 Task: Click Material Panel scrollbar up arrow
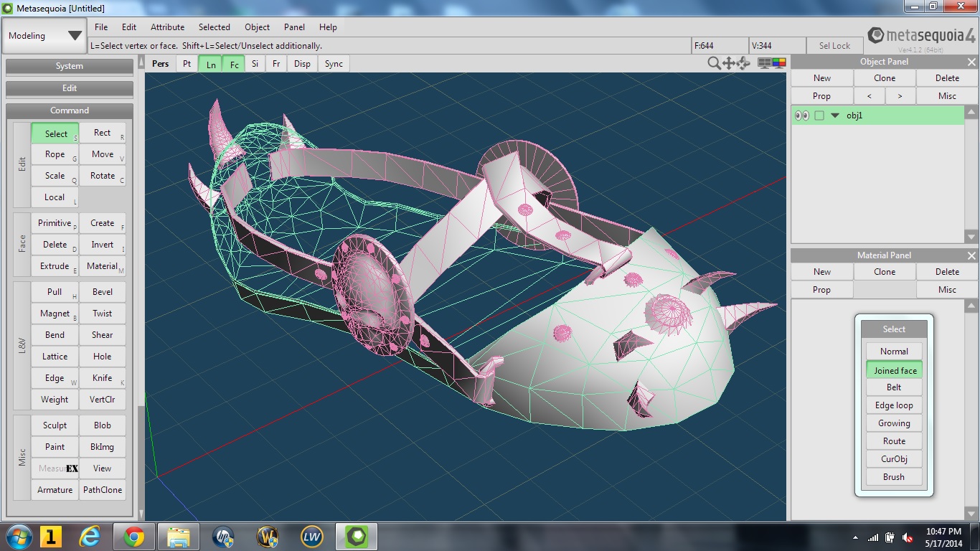971,306
